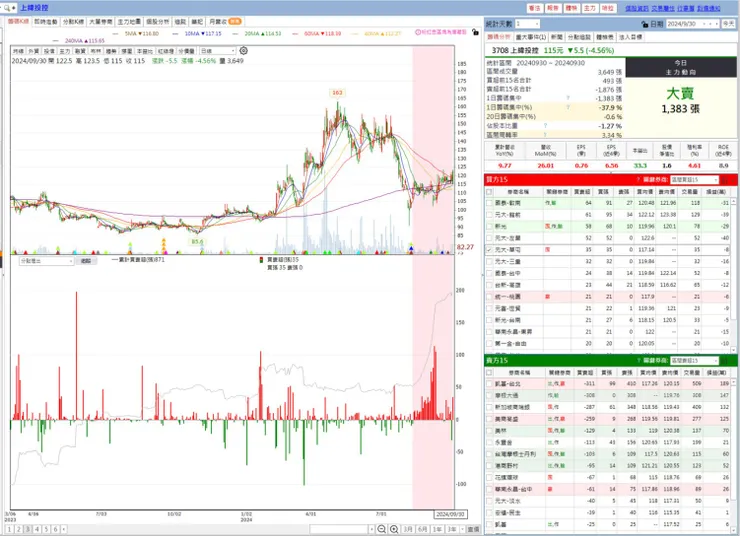This screenshot has height=536, width=740.
Task: Tick the checkbox for 凱基-台北 seller row
Action: (x=489, y=384)
